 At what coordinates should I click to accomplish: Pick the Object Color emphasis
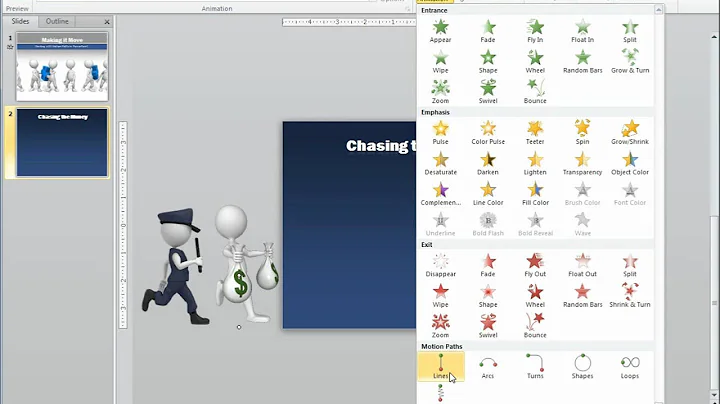click(630, 163)
